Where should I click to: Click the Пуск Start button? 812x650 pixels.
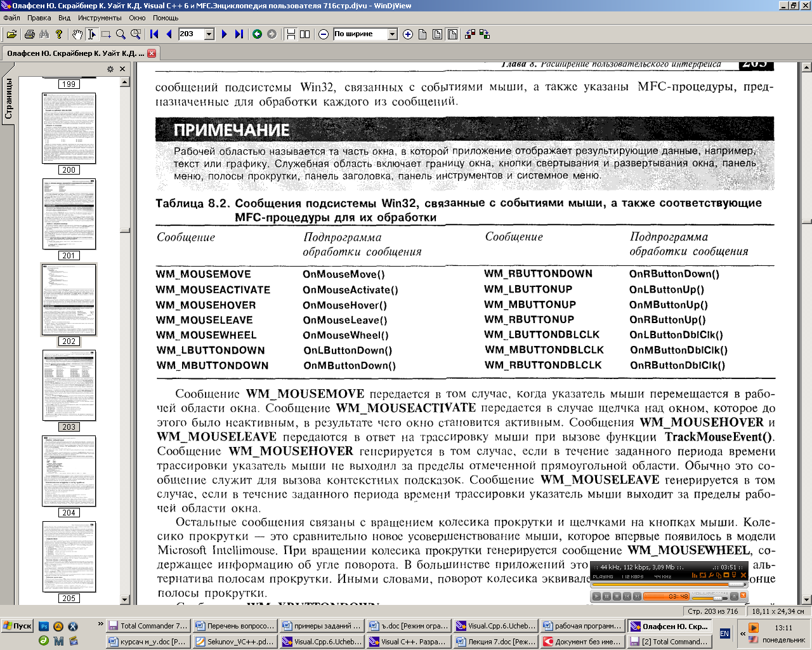(17, 626)
